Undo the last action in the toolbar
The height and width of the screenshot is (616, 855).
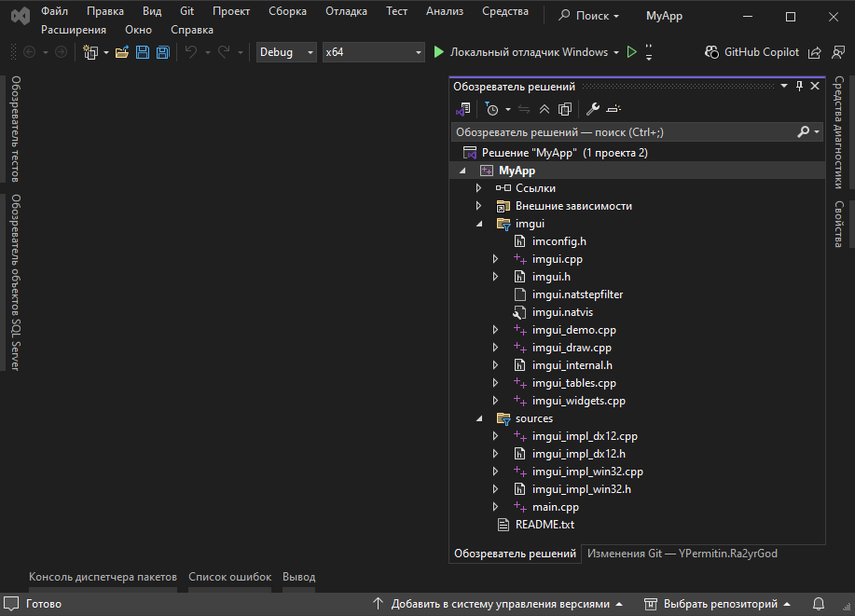(191, 52)
